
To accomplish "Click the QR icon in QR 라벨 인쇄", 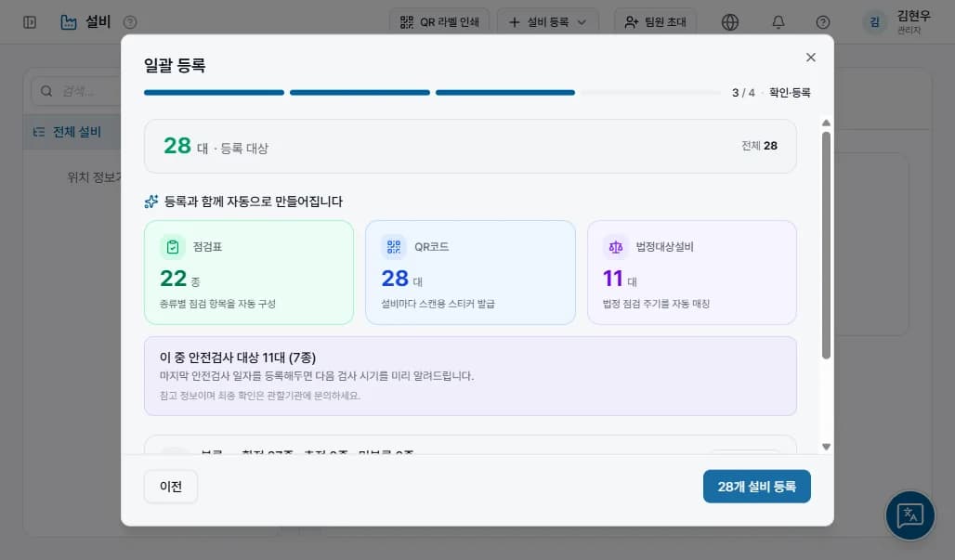I will click(x=406, y=22).
